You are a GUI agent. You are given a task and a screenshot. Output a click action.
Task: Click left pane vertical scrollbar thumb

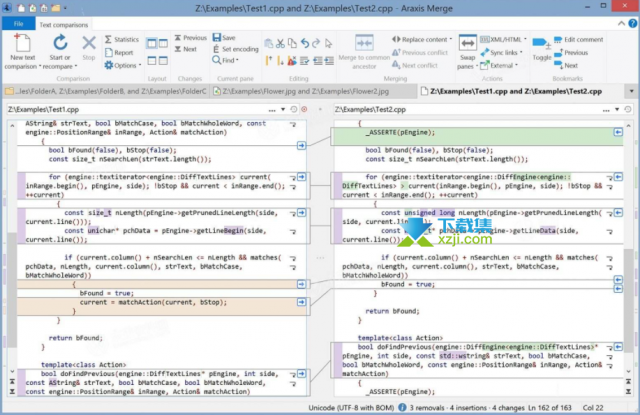12,291
